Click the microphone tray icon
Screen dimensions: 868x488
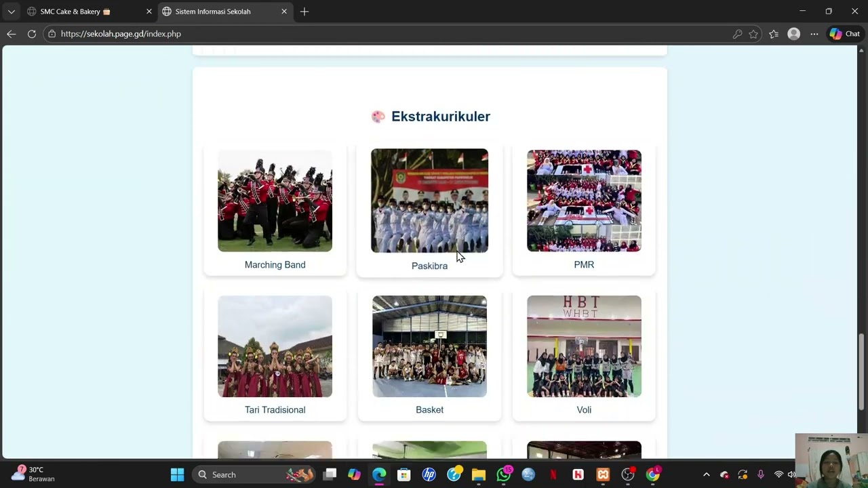[x=760, y=475]
